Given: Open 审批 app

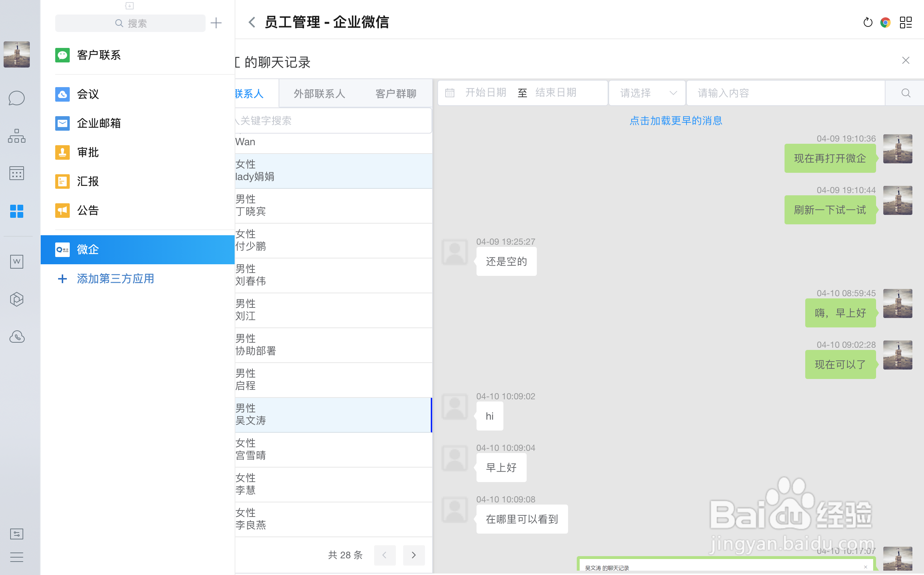Looking at the screenshot, I should [x=137, y=152].
